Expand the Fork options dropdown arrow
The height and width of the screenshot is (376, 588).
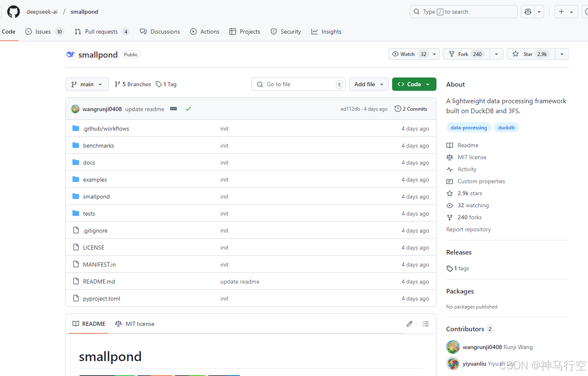496,54
